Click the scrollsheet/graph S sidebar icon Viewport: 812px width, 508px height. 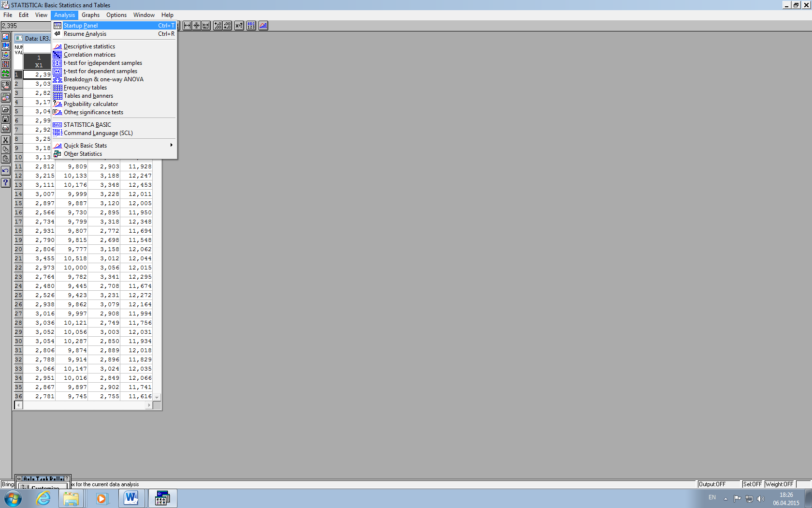coord(6,86)
